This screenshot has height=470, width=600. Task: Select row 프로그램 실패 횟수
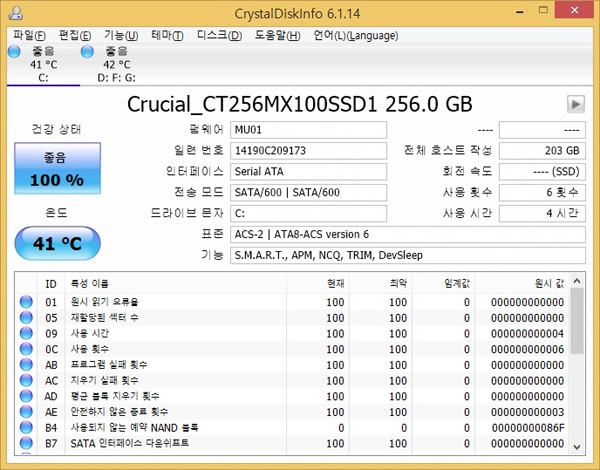click(x=292, y=364)
